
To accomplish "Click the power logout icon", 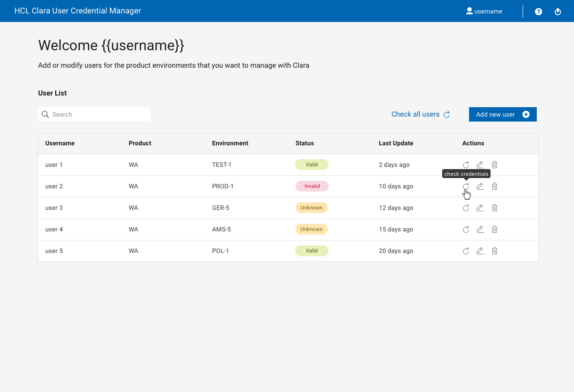I will pos(558,12).
